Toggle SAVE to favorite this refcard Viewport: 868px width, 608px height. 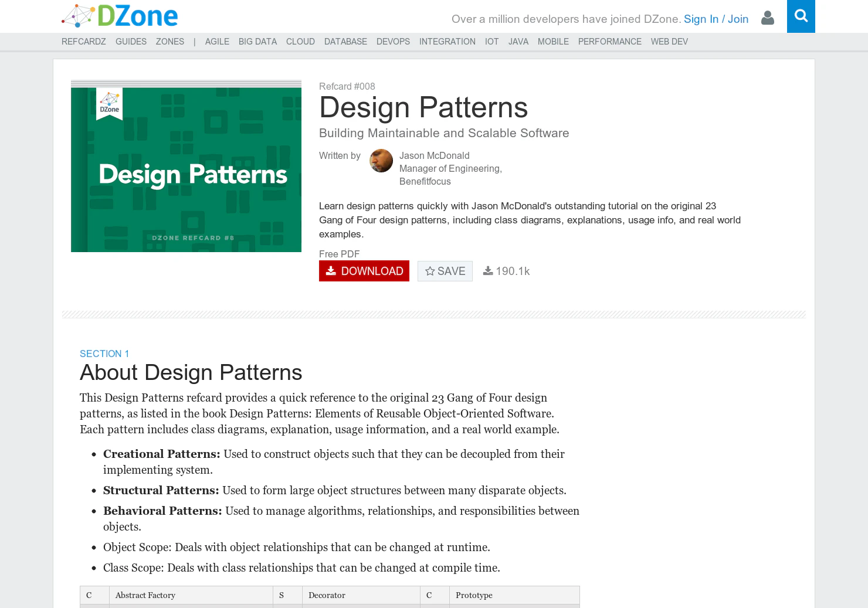click(x=445, y=271)
